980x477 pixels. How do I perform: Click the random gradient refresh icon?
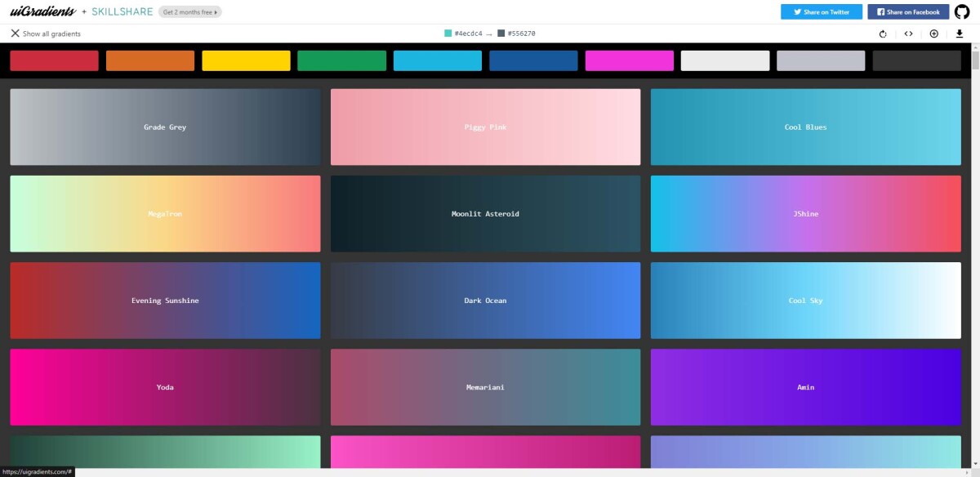click(x=882, y=33)
